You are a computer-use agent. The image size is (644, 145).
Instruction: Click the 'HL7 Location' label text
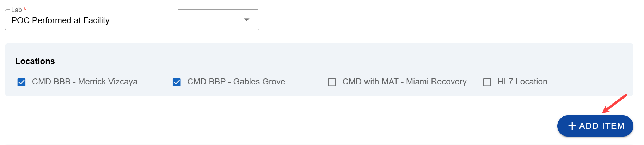click(522, 82)
